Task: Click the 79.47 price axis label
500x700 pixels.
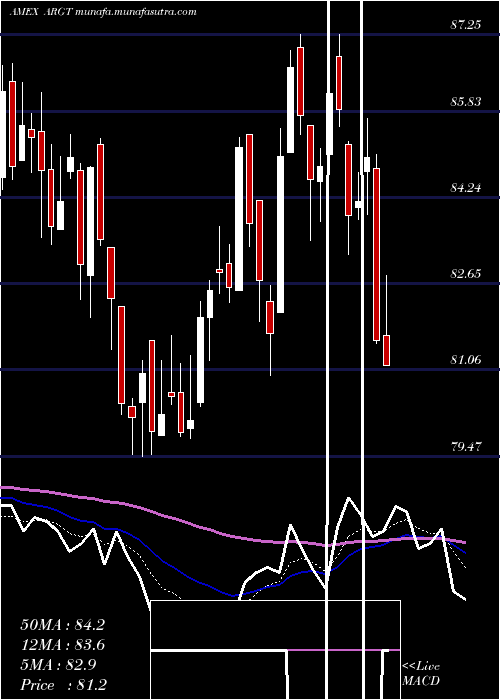Action: pyautogui.click(x=466, y=446)
